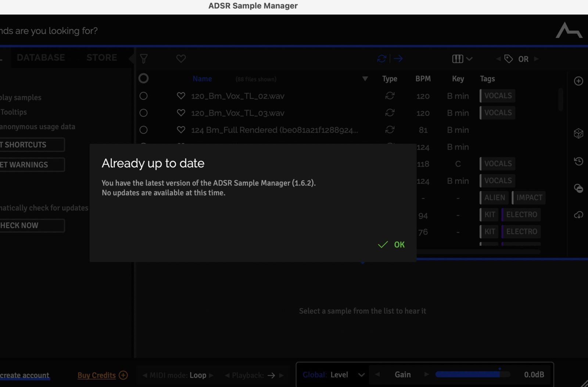Viewport: 588px width, 387px height.
Task: Open the SHORTCUTS button
Action: click(x=32, y=145)
